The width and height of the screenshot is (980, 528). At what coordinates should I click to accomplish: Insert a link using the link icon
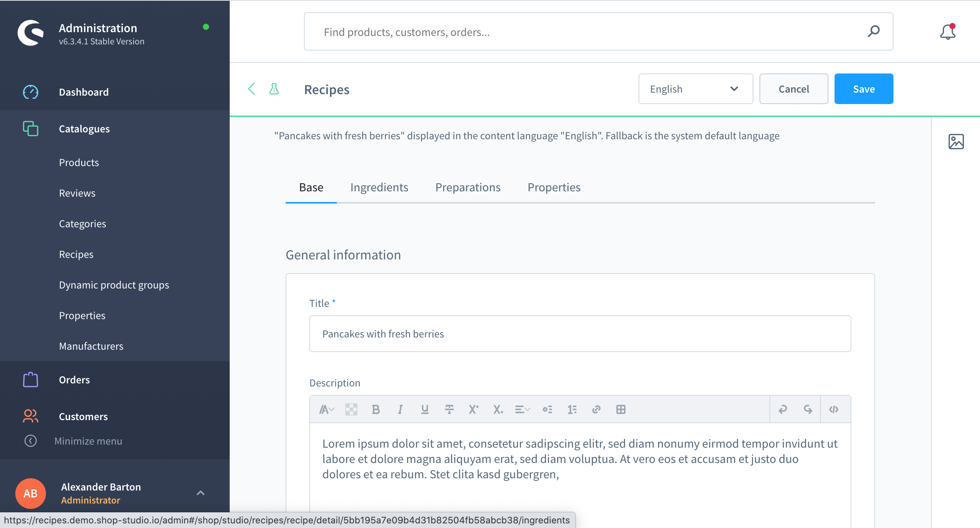coord(596,409)
